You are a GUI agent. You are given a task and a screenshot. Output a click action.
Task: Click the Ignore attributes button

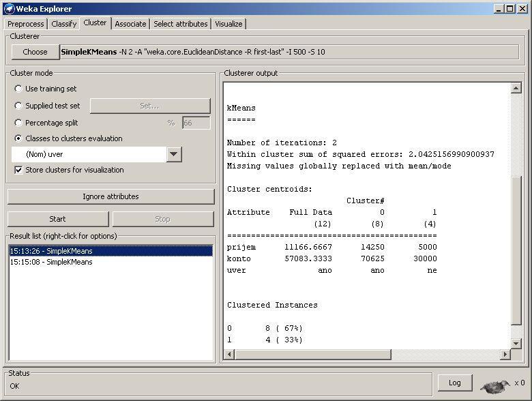click(x=110, y=196)
